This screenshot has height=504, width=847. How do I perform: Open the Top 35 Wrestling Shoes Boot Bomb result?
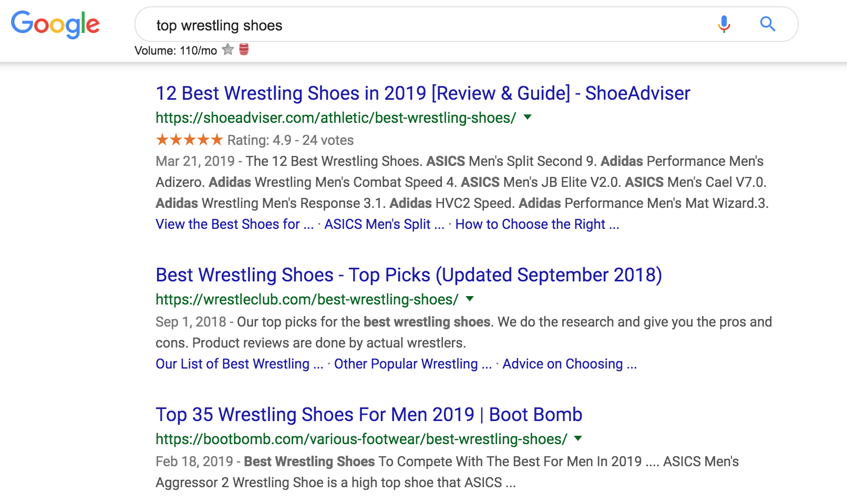click(x=368, y=415)
